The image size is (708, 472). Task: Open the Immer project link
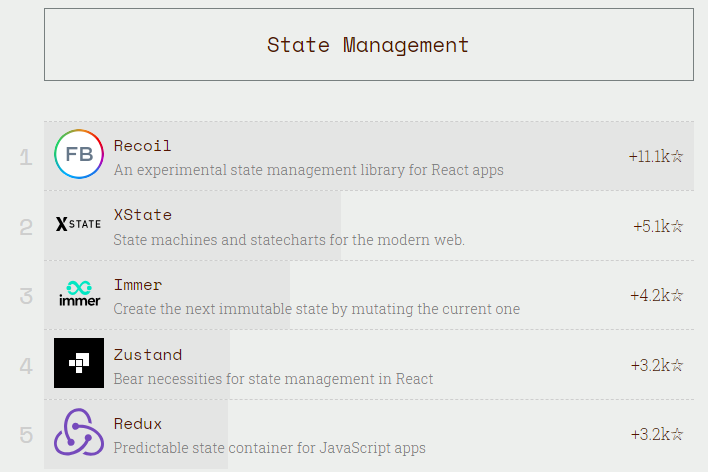(138, 285)
